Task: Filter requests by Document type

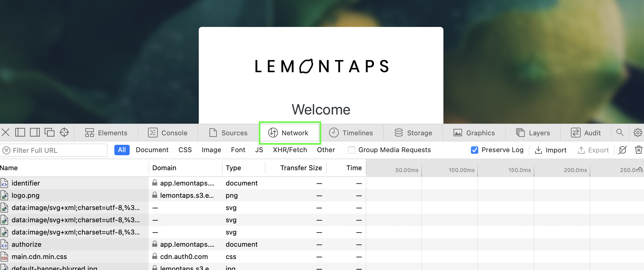Action: point(152,150)
